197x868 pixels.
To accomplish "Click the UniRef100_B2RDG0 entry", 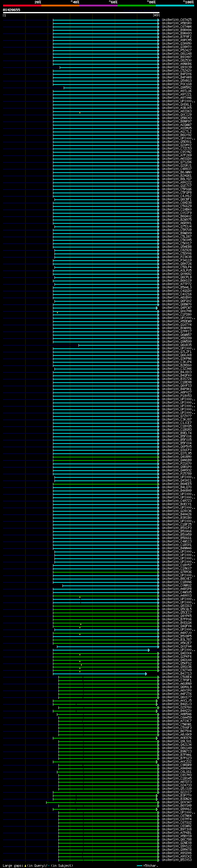I will coord(177,365).
